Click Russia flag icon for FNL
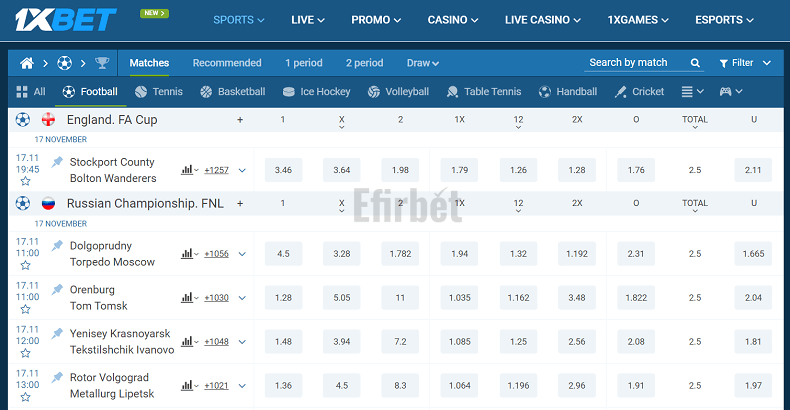Image resolution: width=790 pixels, height=410 pixels. coord(48,203)
